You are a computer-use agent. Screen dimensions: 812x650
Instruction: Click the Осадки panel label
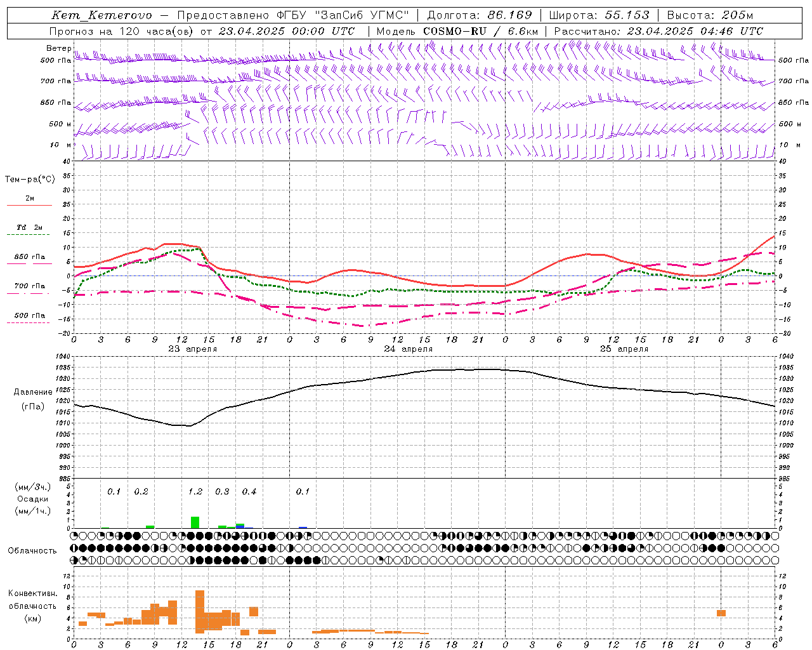click(32, 499)
